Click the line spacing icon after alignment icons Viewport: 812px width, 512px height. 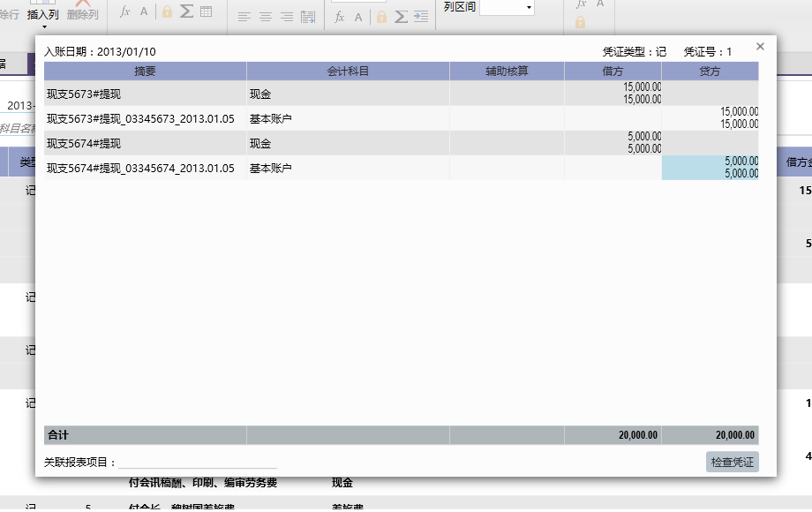click(308, 17)
